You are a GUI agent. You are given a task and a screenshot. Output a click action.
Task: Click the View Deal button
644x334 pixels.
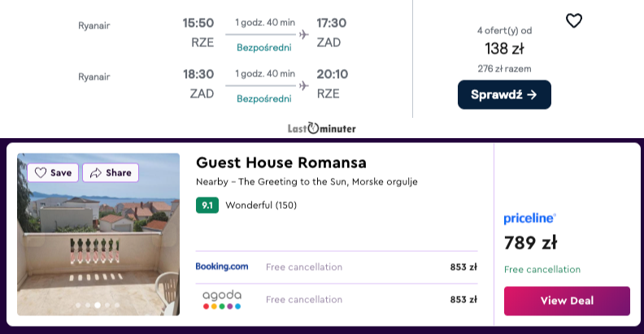[x=567, y=301]
